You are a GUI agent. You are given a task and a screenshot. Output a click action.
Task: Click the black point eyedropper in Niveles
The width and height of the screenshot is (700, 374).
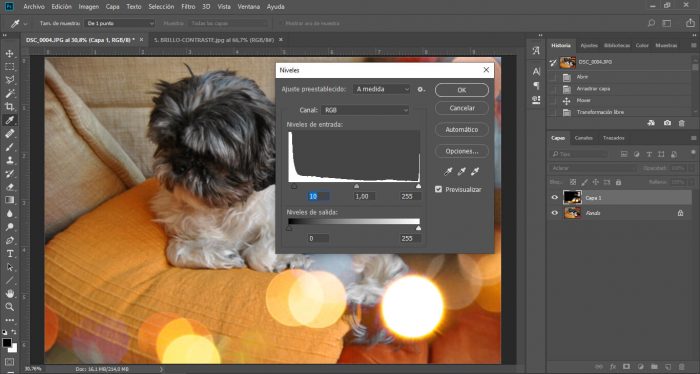click(448, 171)
